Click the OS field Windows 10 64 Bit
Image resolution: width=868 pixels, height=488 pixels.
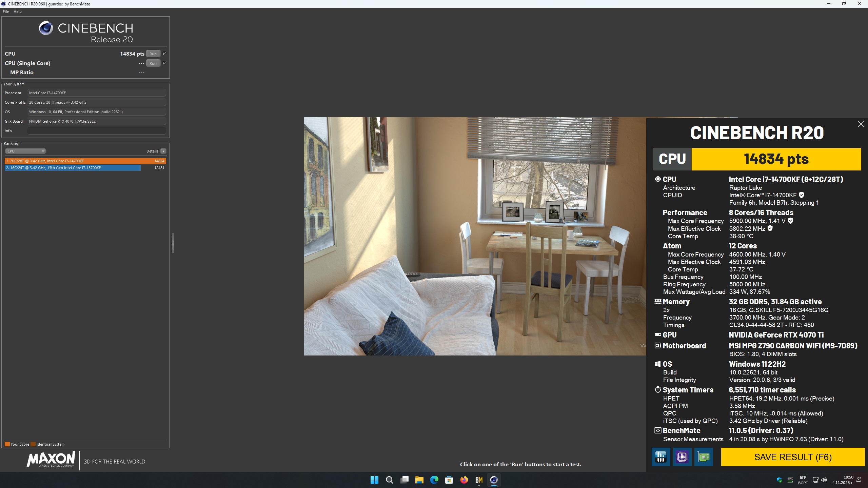click(x=97, y=112)
